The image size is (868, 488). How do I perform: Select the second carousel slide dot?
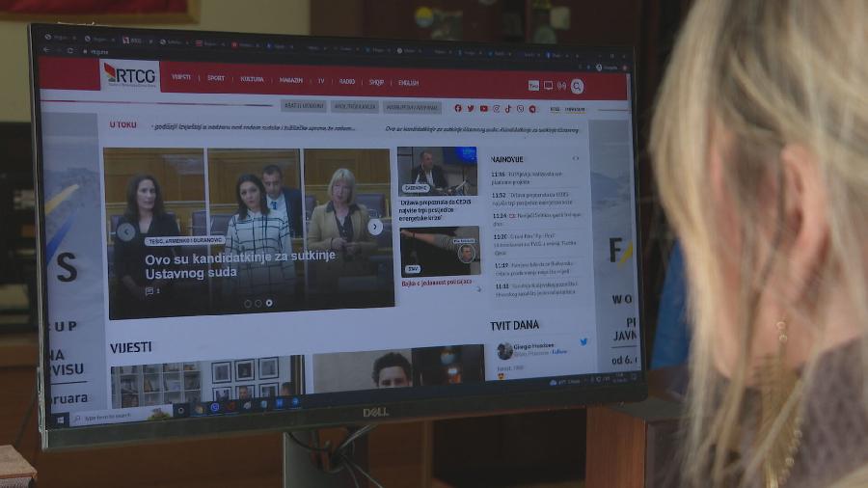(258, 303)
